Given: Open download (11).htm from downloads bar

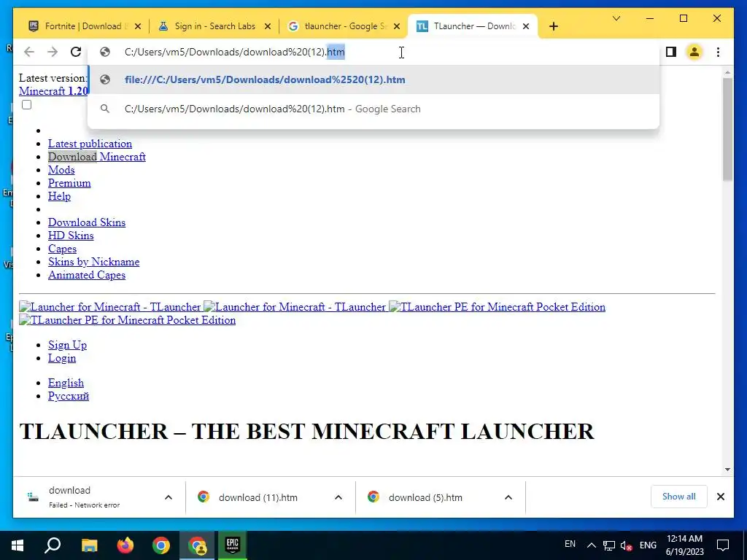Looking at the screenshot, I should click(258, 497).
